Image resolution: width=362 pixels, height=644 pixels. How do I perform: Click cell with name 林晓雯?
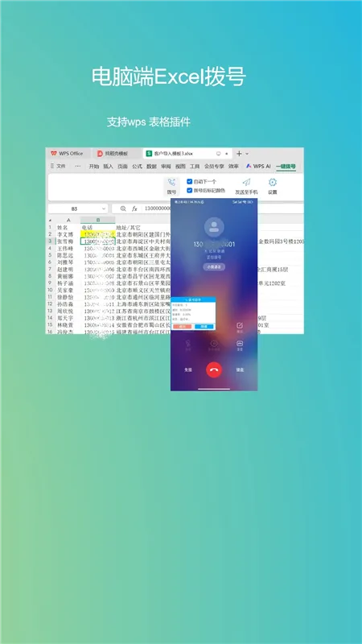click(65, 325)
